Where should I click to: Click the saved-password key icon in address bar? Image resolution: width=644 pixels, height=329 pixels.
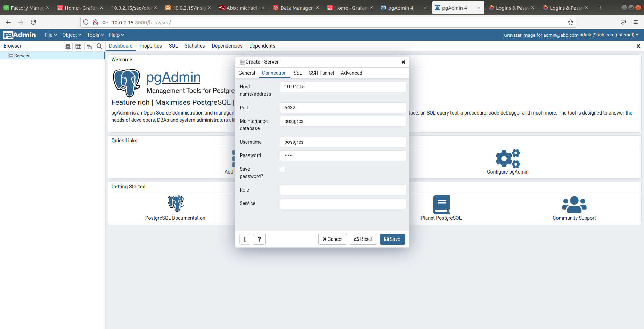[x=105, y=22]
